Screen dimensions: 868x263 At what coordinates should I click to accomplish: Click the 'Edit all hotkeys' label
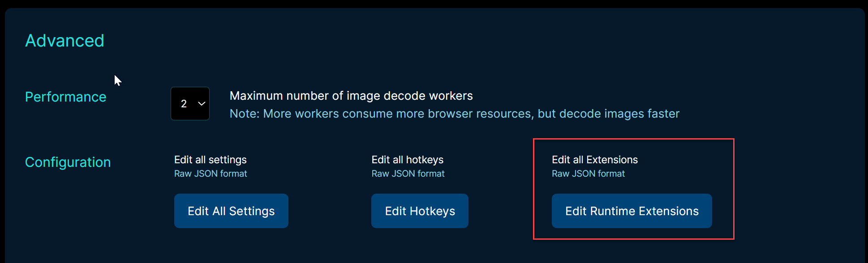(x=408, y=160)
